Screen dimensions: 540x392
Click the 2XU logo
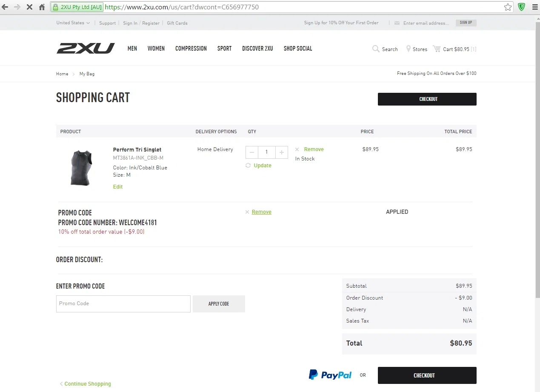[x=86, y=49]
